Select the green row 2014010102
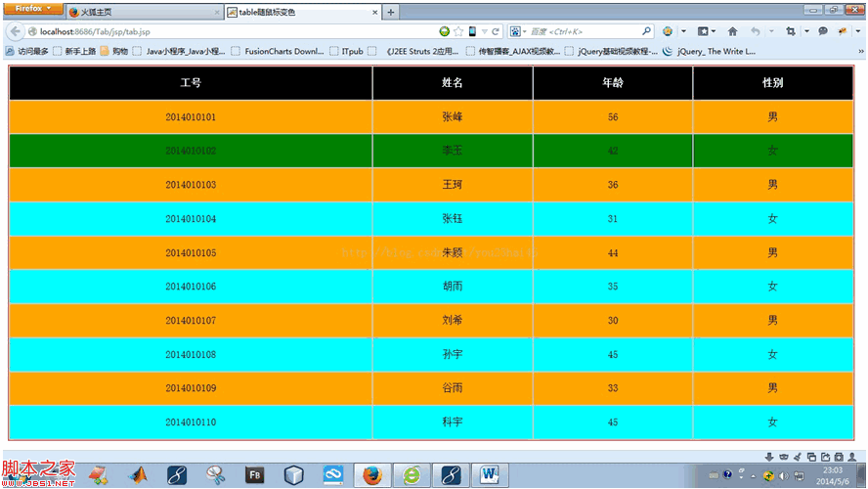Viewport: 868px width, 489px height. pos(191,151)
